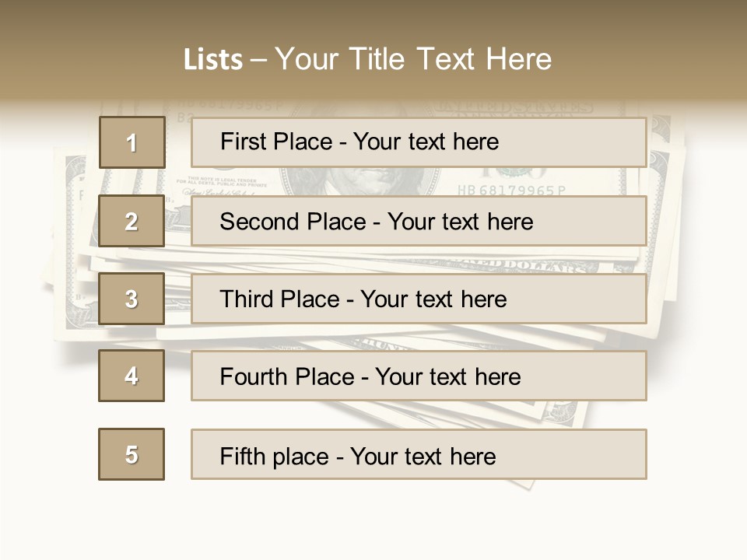
Task: Click the number 3 box
Action: (132, 299)
